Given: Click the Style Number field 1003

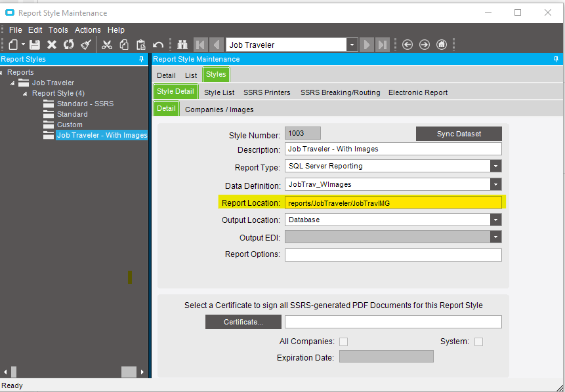Looking at the screenshot, I should click(303, 133).
